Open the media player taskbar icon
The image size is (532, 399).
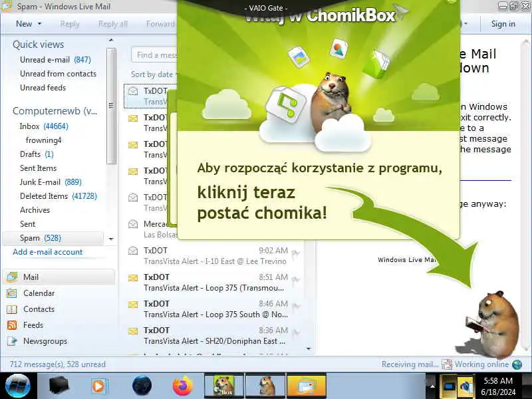point(99,386)
